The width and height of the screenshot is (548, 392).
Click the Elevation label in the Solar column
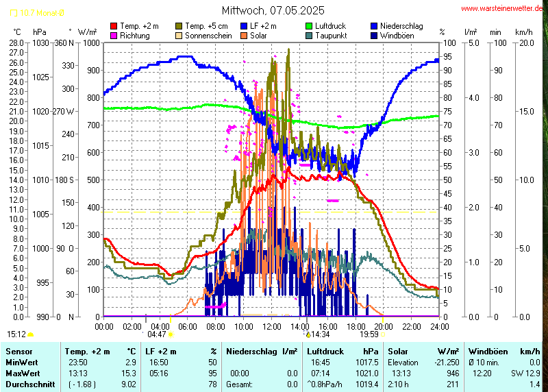click(x=403, y=363)
